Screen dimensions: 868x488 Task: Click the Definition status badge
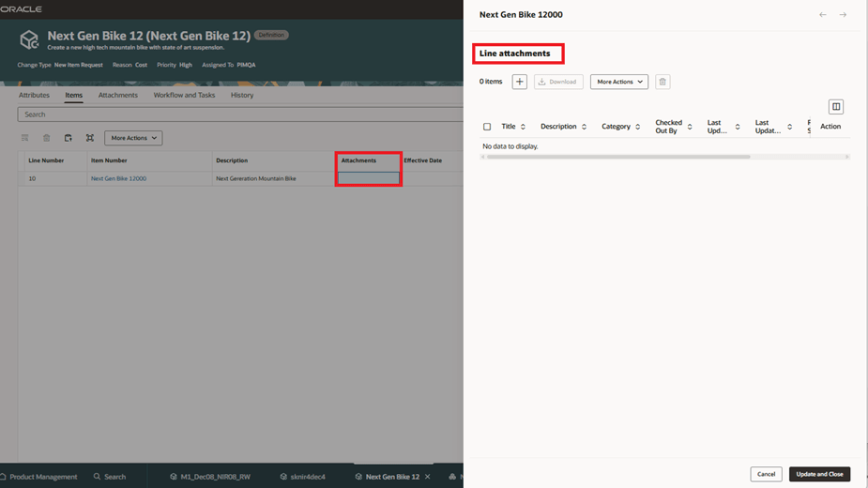click(271, 35)
